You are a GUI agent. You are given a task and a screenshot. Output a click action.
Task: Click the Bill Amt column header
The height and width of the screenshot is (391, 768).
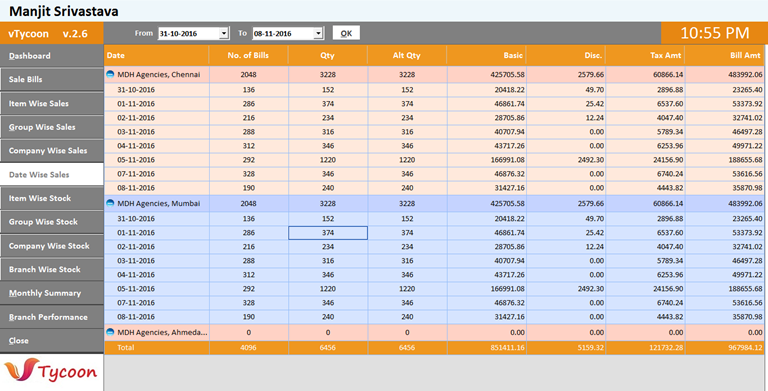click(x=724, y=56)
